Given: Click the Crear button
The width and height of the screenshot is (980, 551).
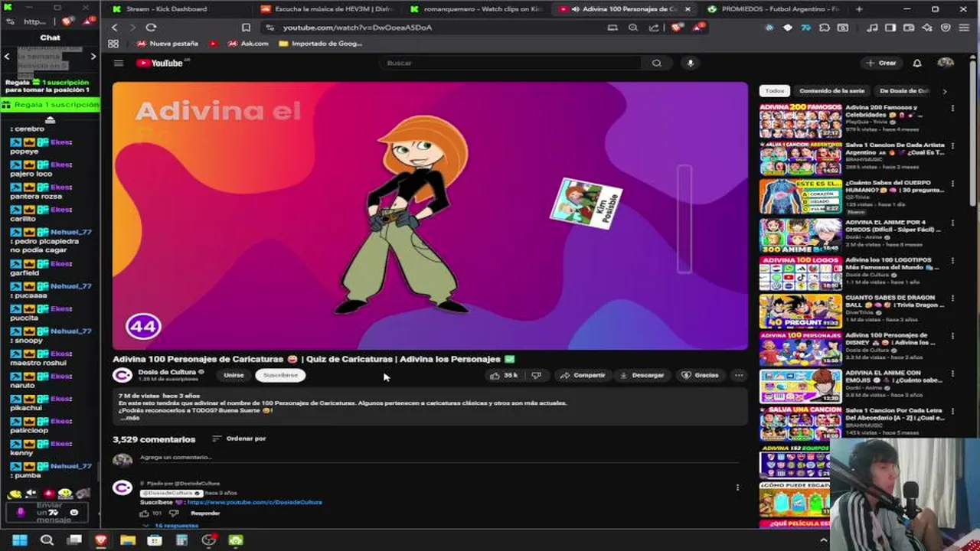Looking at the screenshot, I should pos(882,63).
